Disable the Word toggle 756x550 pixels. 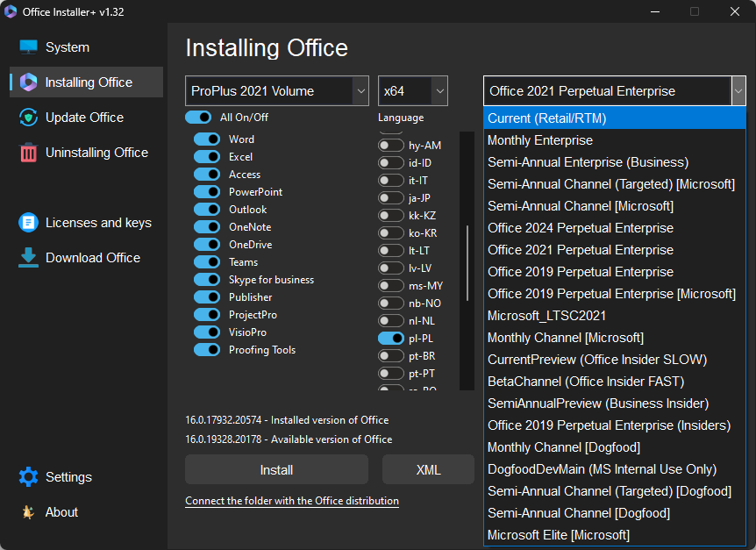(207, 139)
